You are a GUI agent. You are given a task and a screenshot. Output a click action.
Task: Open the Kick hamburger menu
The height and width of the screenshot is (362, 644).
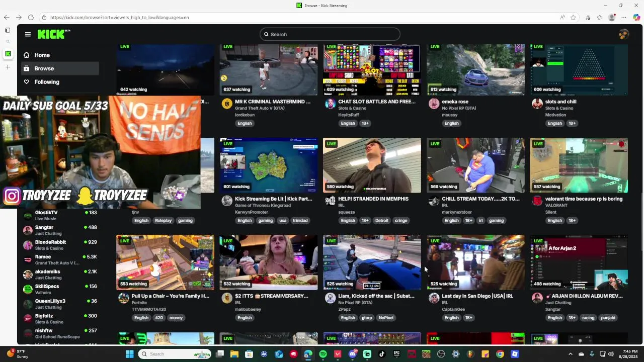tap(28, 34)
